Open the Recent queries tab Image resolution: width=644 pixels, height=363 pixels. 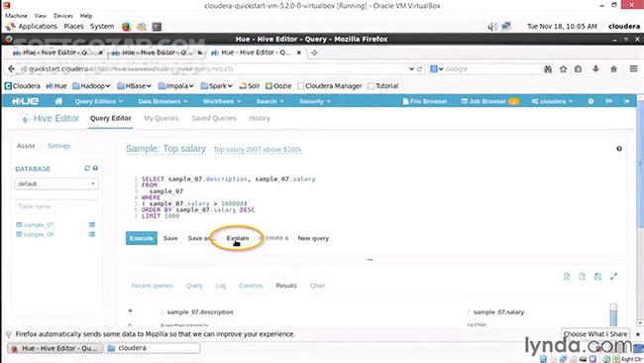tap(152, 286)
